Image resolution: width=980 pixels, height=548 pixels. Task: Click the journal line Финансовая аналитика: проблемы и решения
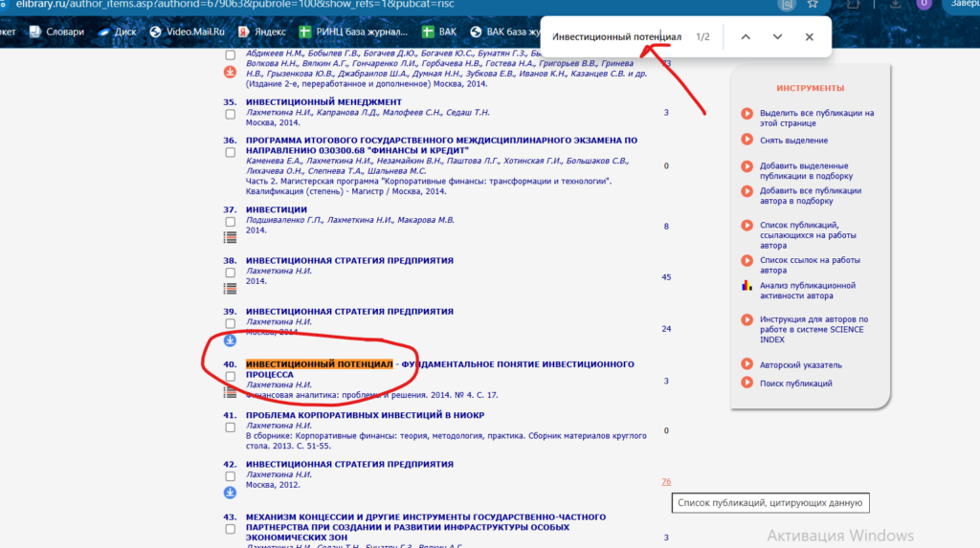pos(372,395)
